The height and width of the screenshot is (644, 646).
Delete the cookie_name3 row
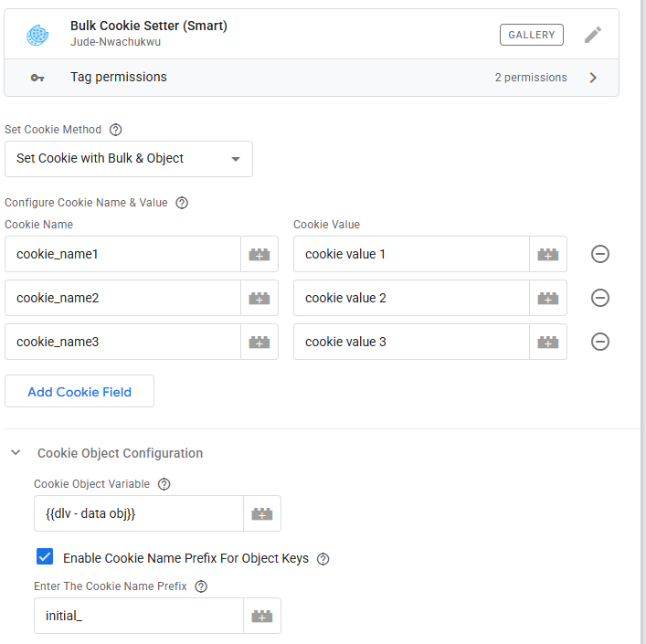pos(600,342)
